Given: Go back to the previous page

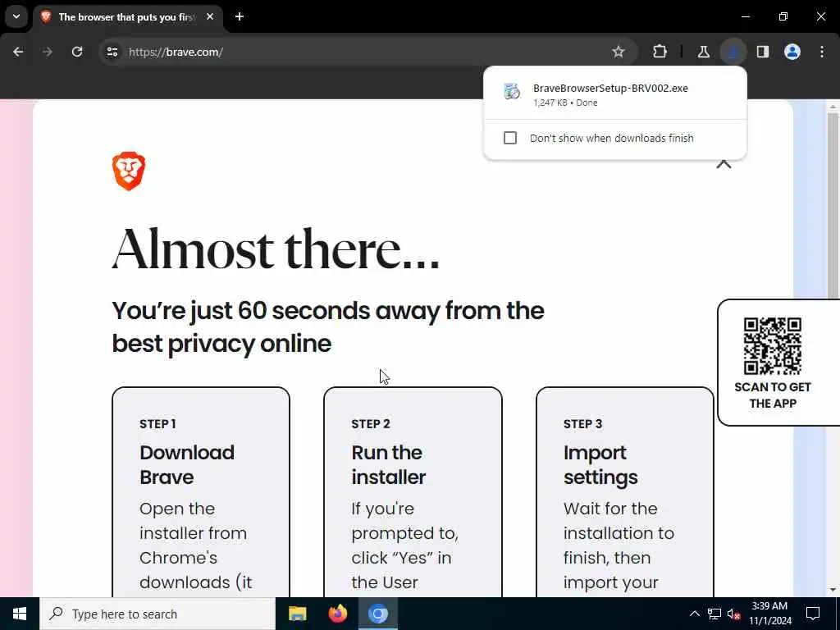Looking at the screenshot, I should 18,52.
